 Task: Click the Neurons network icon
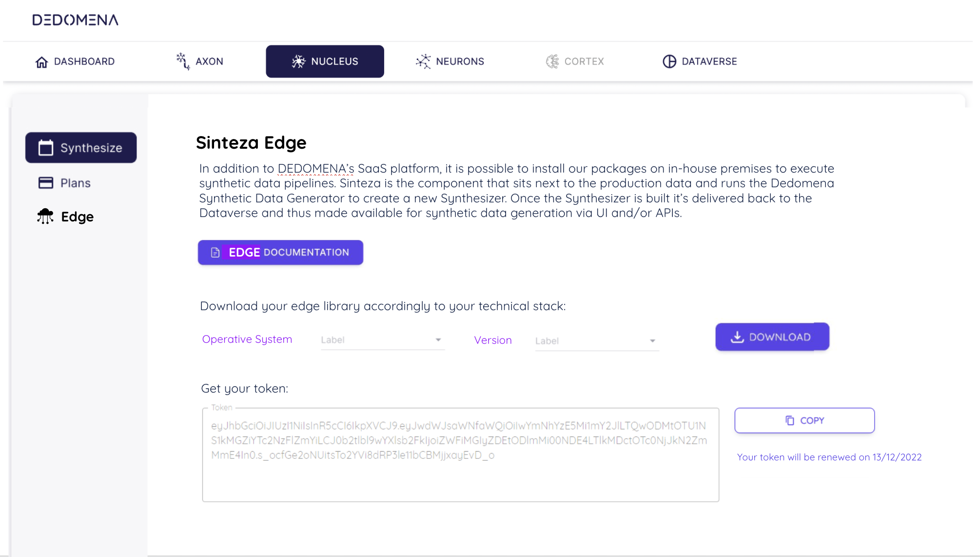pos(423,61)
